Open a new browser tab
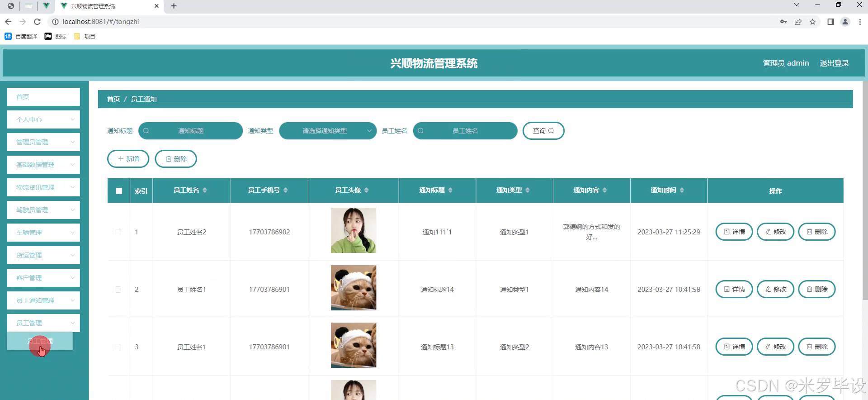Screen dimensions: 868x400 174,6
